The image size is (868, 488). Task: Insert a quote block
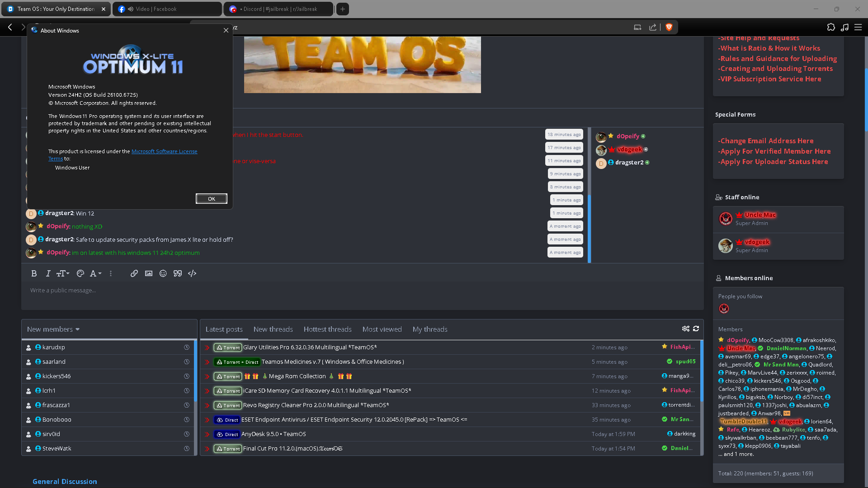click(x=178, y=273)
